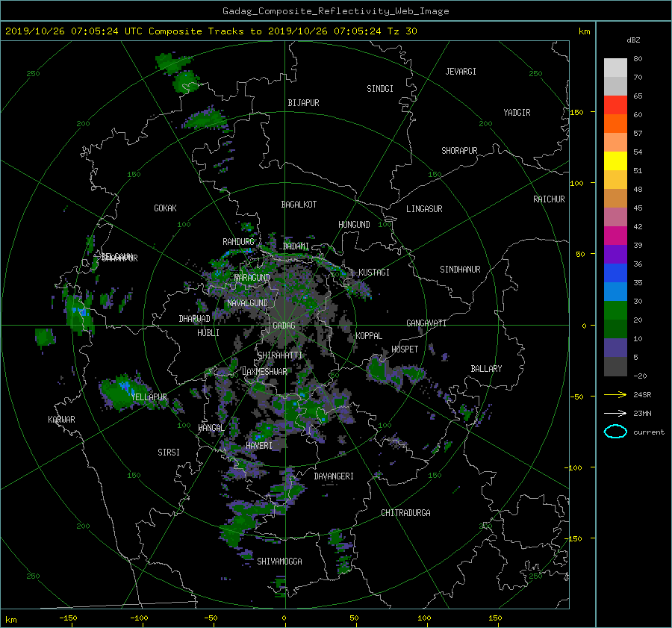Select the purple 39 dBZ color swatch
Viewport: 672px width, 628px height.
(x=615, y=254)
